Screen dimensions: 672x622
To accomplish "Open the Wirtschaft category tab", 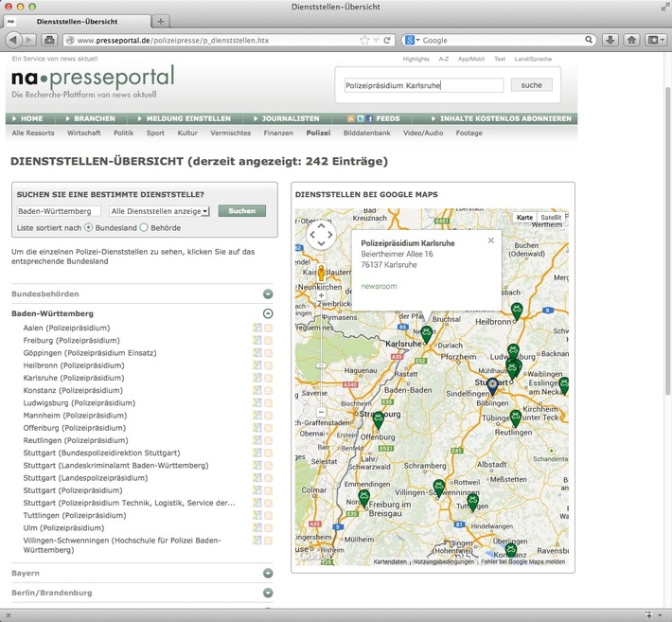I will pos(84,133).
